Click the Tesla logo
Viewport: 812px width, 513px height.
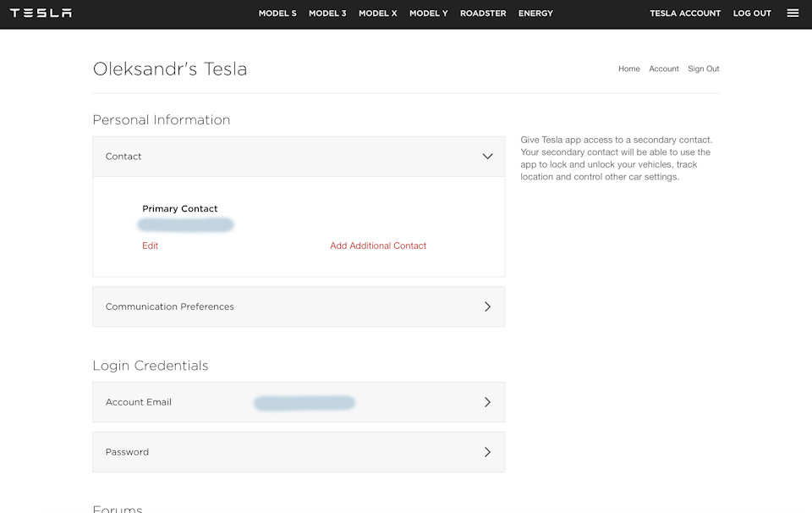41,13
